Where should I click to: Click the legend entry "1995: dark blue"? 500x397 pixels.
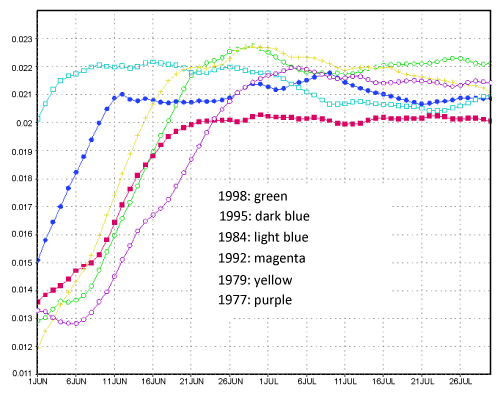(x=264, y=216)
